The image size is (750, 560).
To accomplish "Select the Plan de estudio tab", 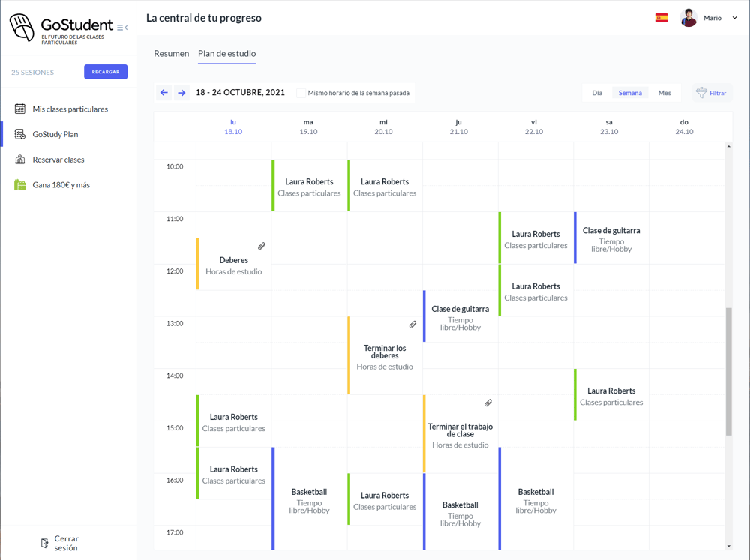I will point(226,53).
